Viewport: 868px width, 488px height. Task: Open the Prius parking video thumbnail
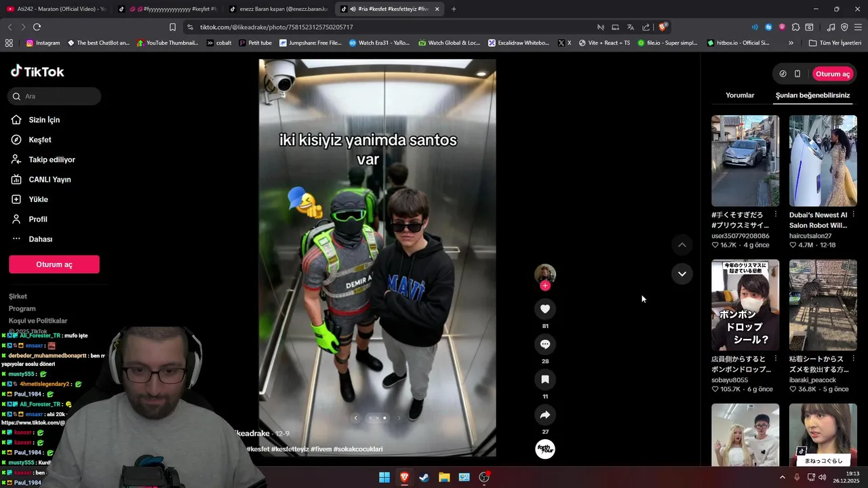(x=745, y=161)
